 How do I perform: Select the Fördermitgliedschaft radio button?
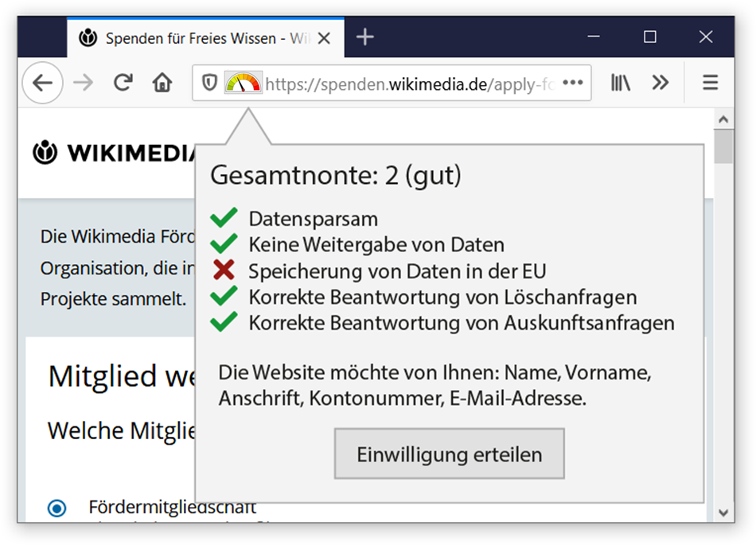(x=57, y=508)
